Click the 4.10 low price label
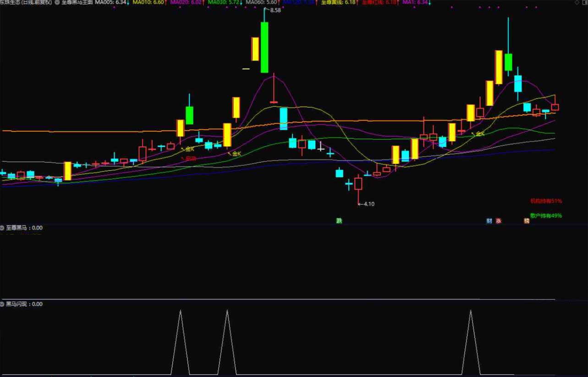Screen dimensions: 588x377 pos(368,204)
